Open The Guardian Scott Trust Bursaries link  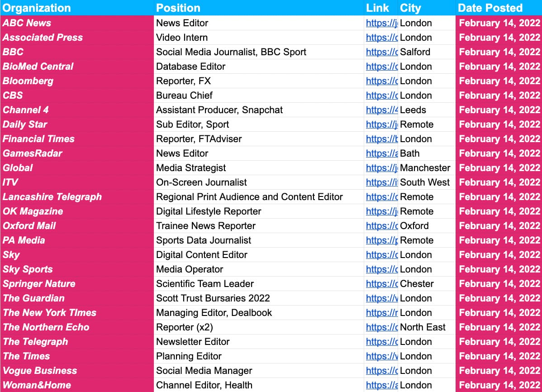pos(381,298)
